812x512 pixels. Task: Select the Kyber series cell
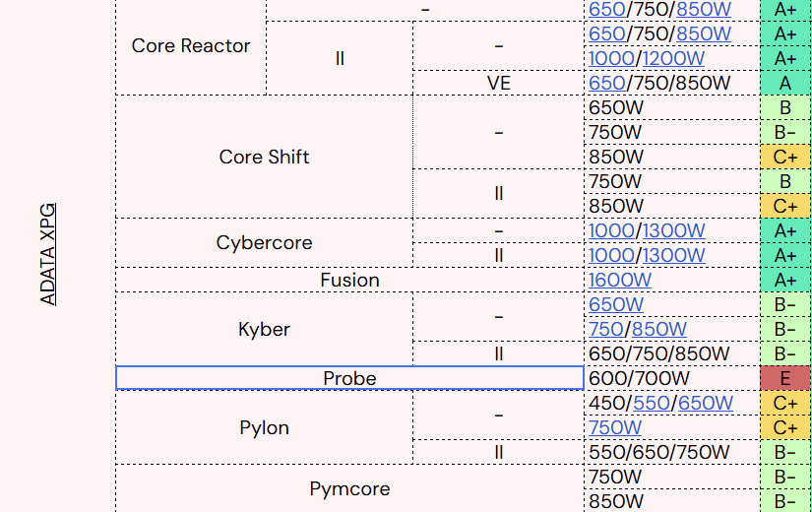264,329
